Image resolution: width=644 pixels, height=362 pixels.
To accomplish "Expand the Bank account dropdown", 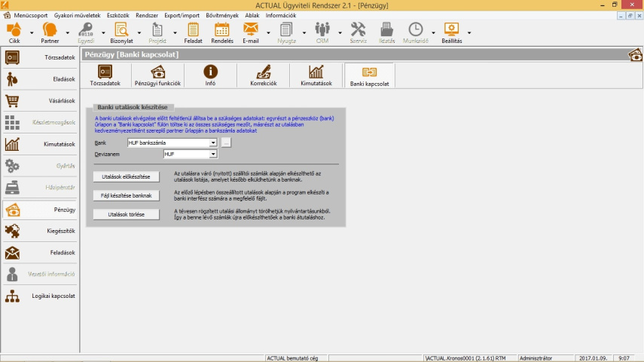I will point(213,143).
